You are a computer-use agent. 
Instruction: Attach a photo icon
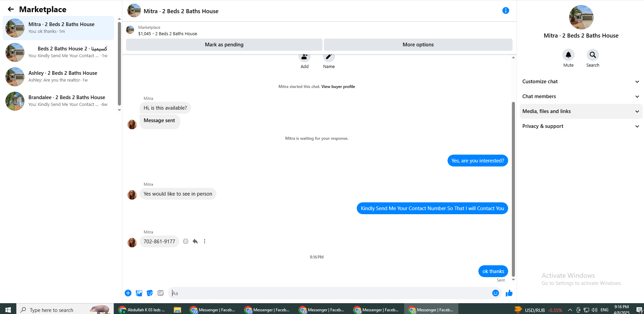pos(139,293)
